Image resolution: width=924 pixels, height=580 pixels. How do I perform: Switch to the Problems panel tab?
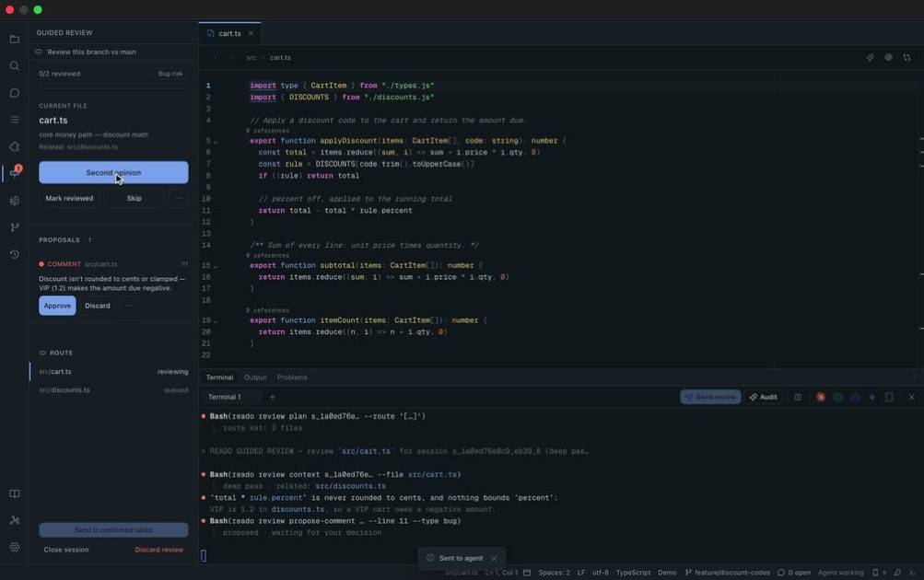(x=292, y=377)
